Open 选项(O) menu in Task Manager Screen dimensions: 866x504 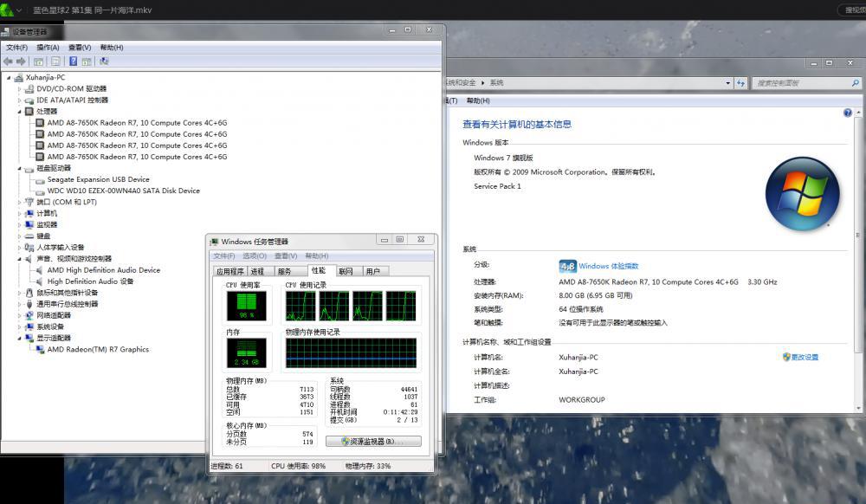(x=254, y=256)
